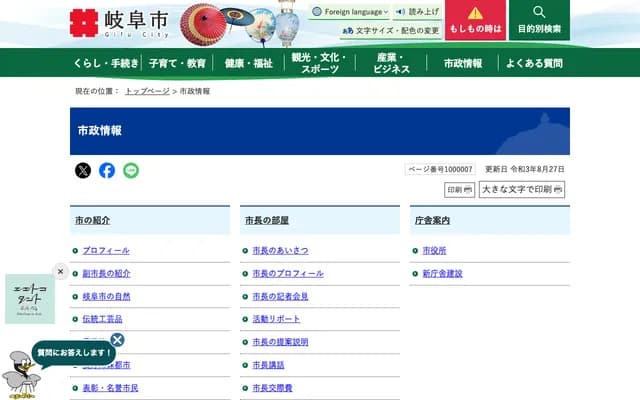Expand Foreign language dropdown
The width and height of the screenshot is (640, 400).
click(350, 12)
